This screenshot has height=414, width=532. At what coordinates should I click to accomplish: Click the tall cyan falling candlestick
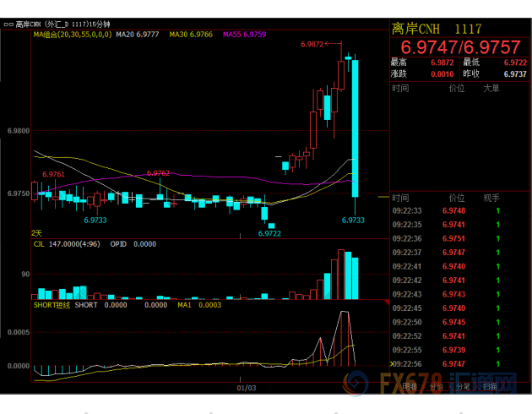[356, 127]
